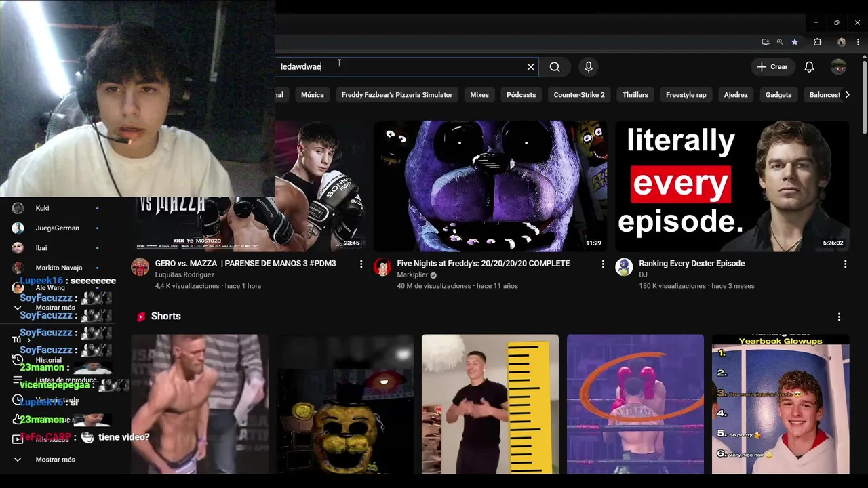Click the Markiplier channel avatar

point(382,267)
